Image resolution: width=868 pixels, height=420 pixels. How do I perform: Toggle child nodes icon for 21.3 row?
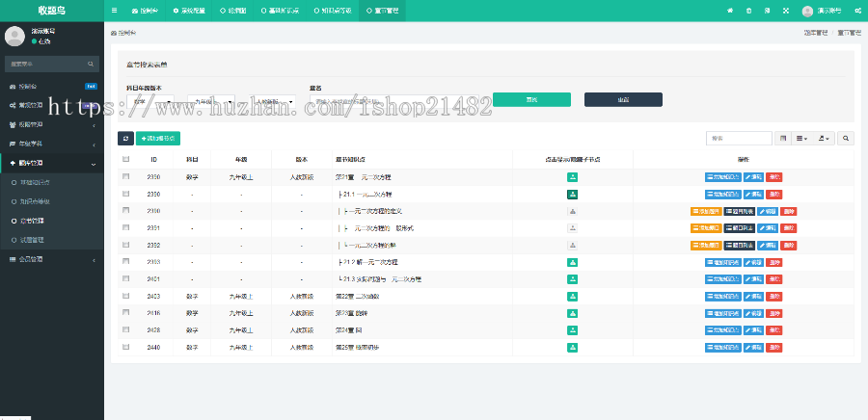pyautogui.click(x=572, y=279)
